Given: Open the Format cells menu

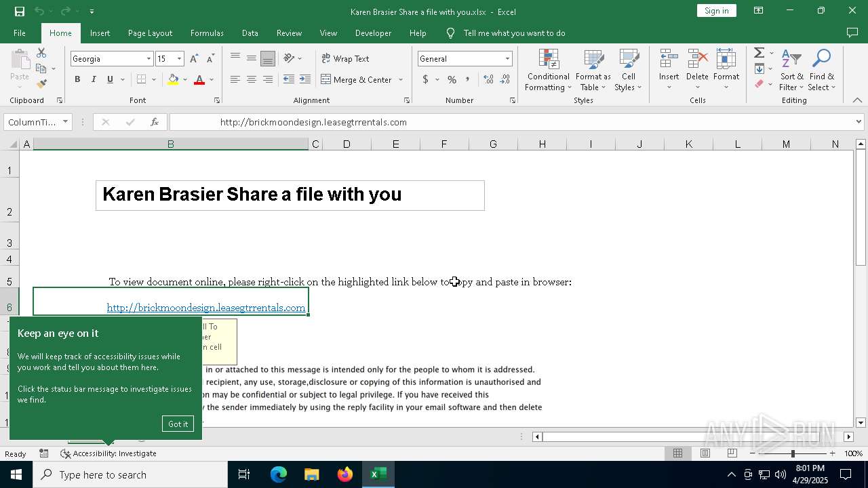Looking at the screenshot, I should [726, 70].
